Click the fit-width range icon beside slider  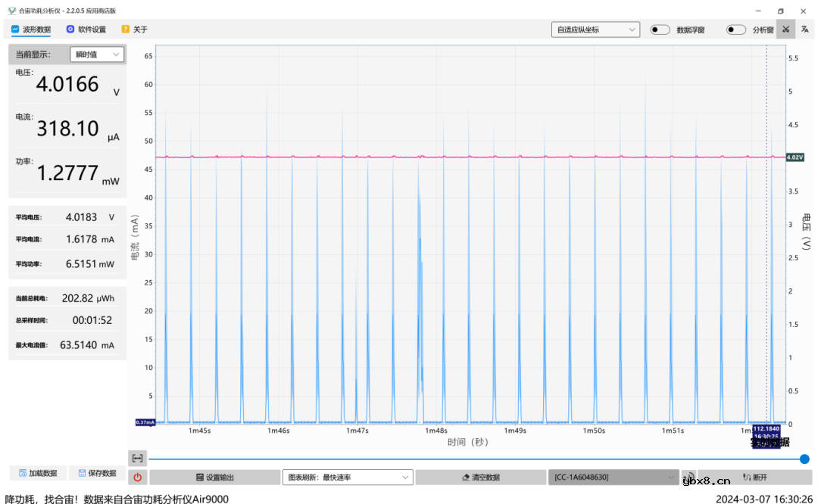(137, 458)
